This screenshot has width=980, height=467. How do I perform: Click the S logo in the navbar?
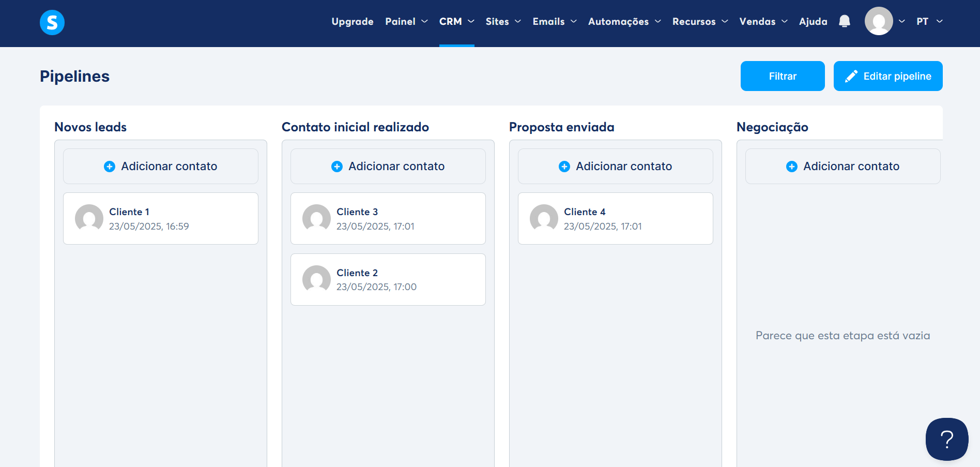tap(52, 22)
